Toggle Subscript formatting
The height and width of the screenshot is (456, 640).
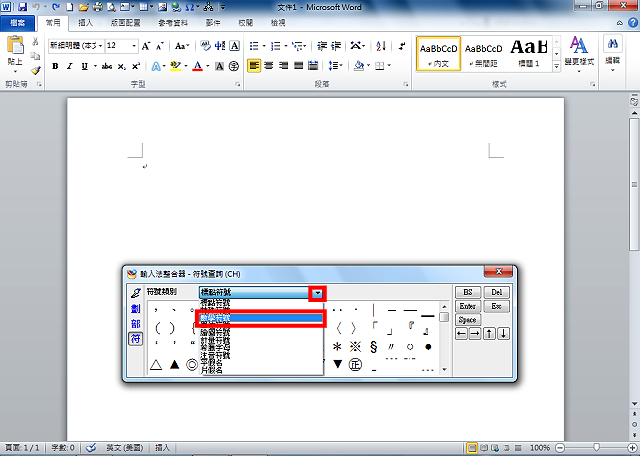pos(121,66)
